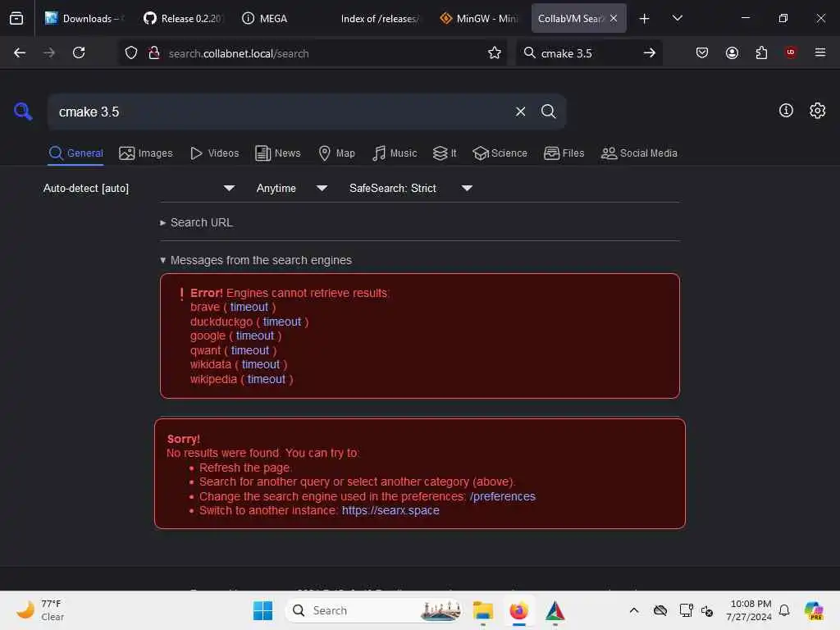Screen dimensions: 840x630
Task: Select the Images search category
Action: [x=146, y=153]
